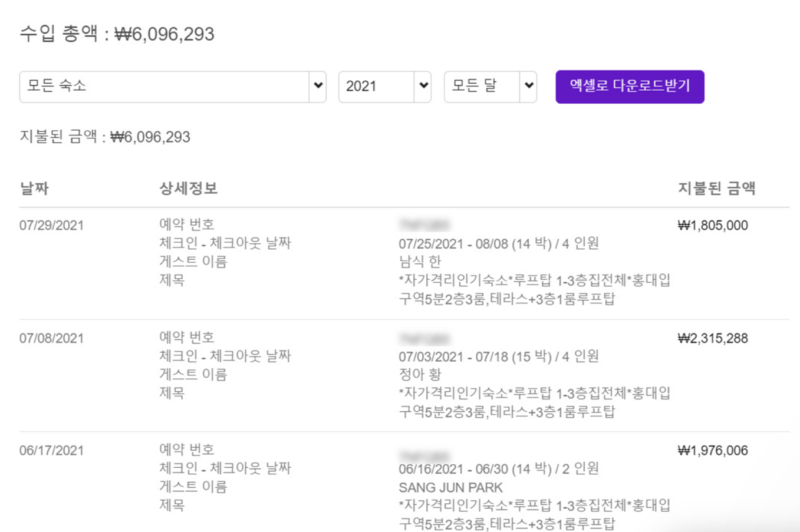Select the amount ₩1,976,006

coord(713,451)
